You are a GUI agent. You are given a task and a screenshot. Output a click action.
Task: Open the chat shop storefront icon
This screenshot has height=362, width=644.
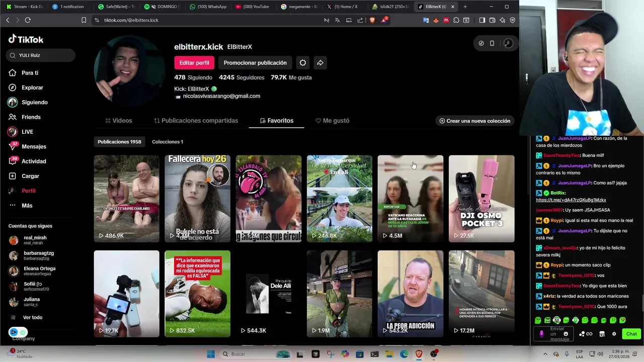point(602,334)
